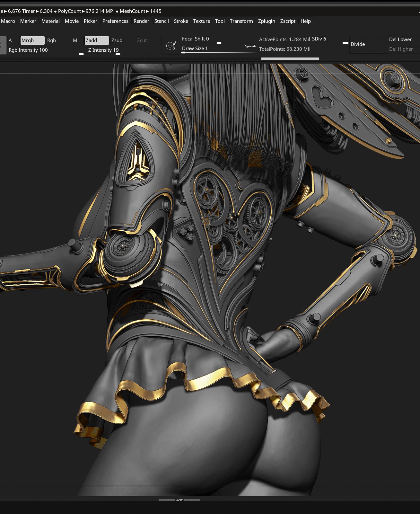420x514 pixels.
Task: Open the Transform menu
Action: (241, 21)
